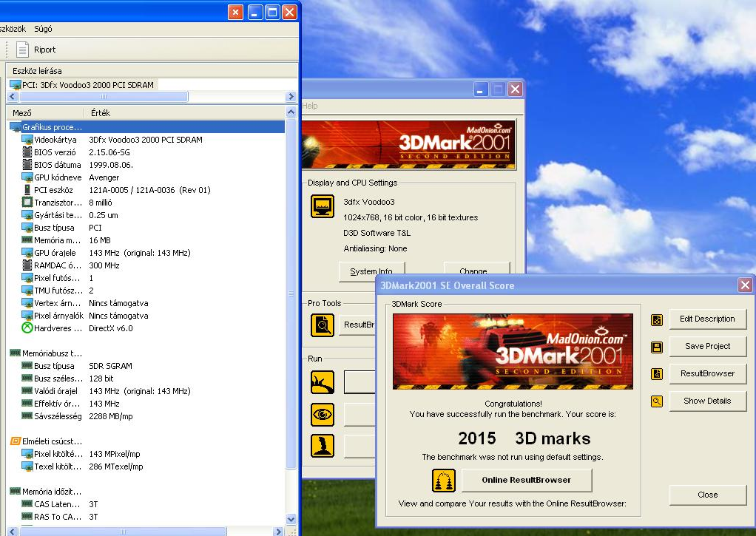Click the Memória időzítések section icon

(x=16, y=491)
